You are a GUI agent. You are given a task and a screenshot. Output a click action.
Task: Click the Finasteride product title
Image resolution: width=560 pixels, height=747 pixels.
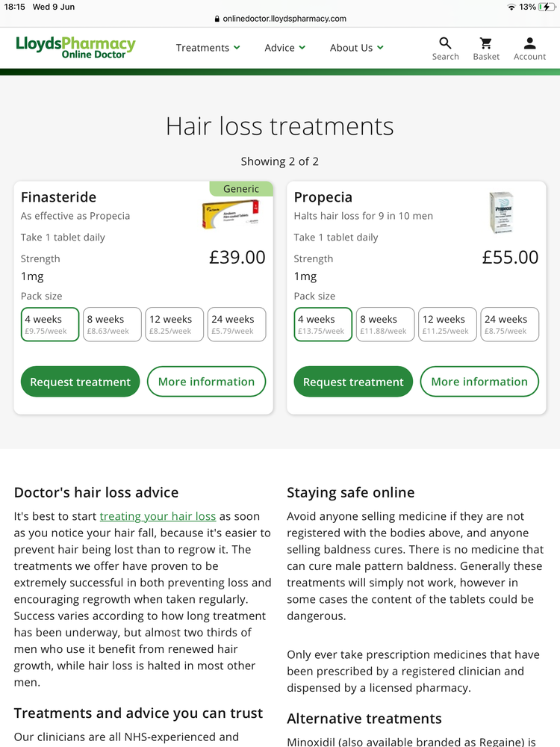coord(58,197)
